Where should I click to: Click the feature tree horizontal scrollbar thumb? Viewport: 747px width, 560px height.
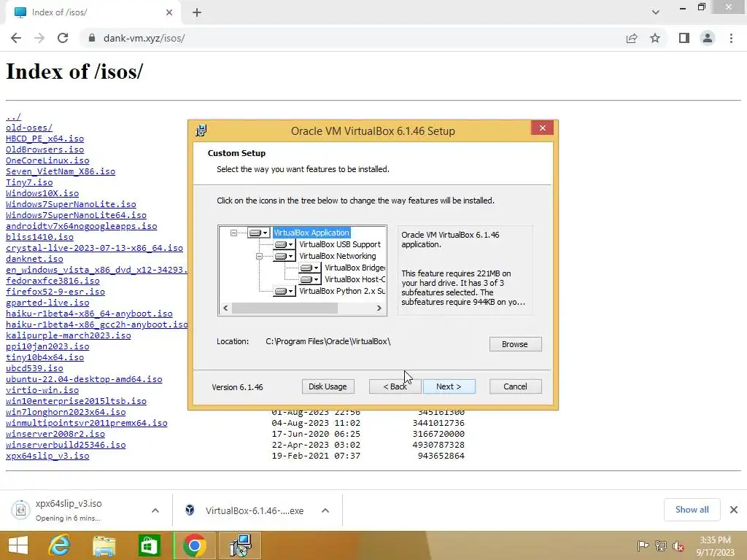tap(285, 308)
